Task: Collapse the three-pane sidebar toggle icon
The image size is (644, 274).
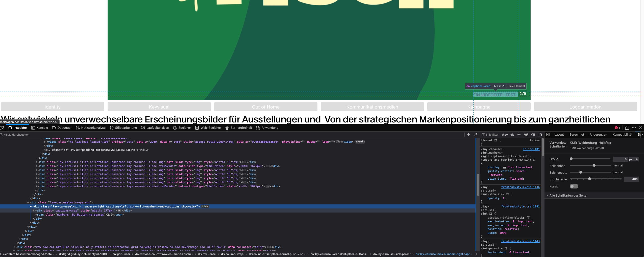Action: point(548,135)
